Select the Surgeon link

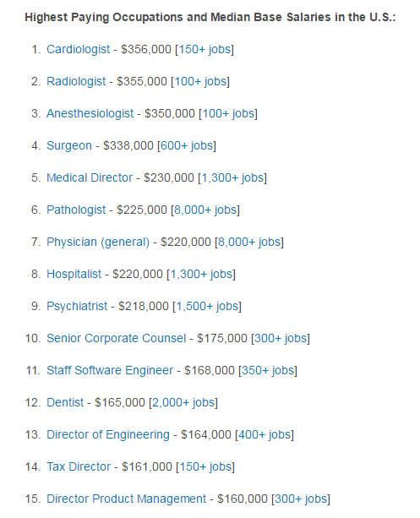[69, 145]
